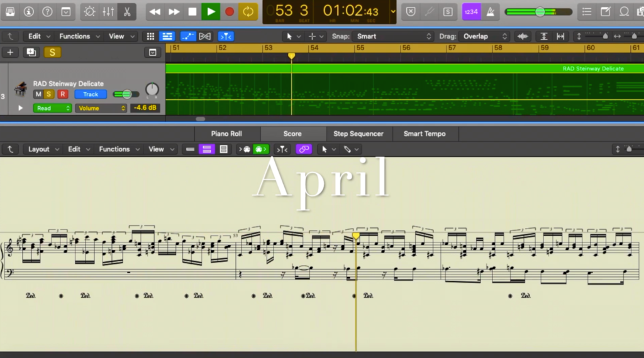Add a new track with plus
Screen dimensions: 644x358
[x=10, y=52]
